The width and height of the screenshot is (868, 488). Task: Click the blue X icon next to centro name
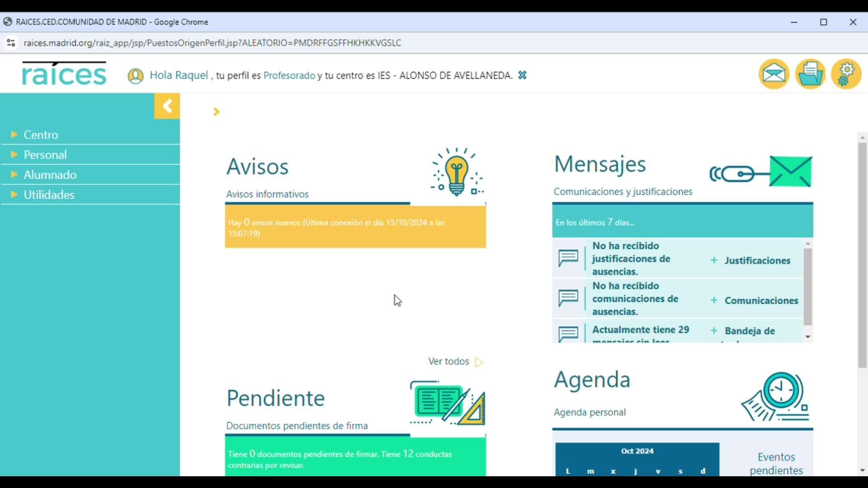[522, 75]
